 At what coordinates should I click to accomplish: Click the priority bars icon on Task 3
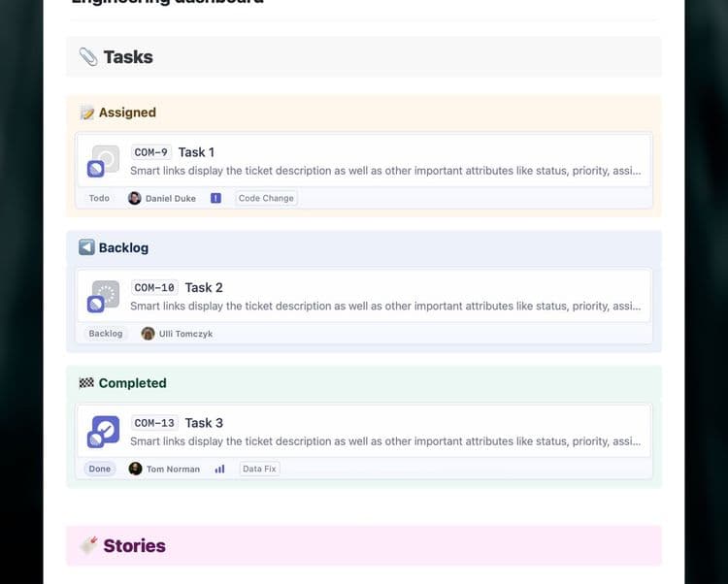[x=220, y=469]
